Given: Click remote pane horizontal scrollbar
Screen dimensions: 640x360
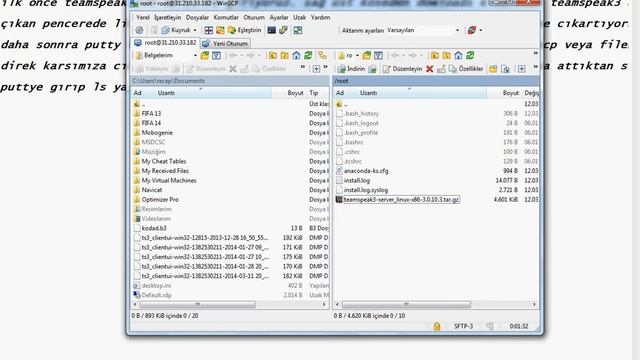Looking at the screenshot, I should 406,304.
